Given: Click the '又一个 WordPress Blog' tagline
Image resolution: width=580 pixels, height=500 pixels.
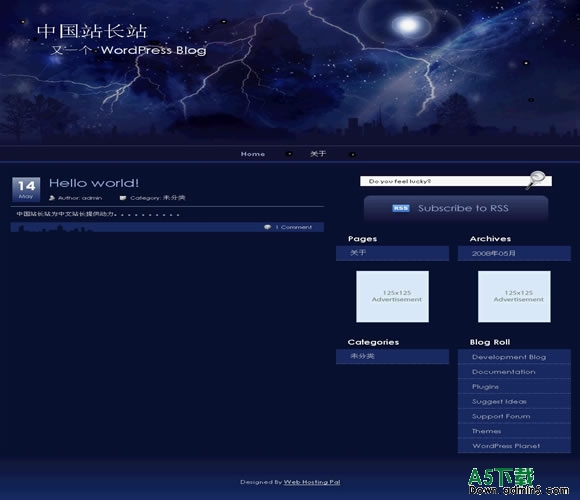Looking at the screenshot, I should [128, 50].
